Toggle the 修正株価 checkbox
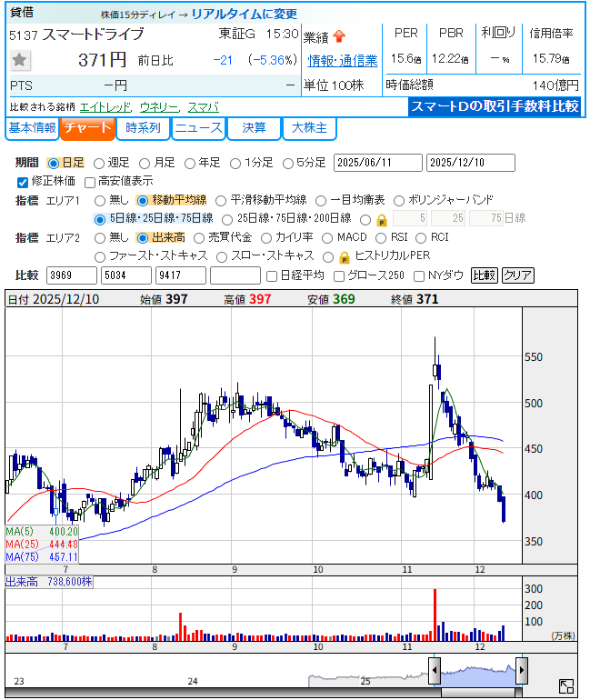590x700 pixels. pyautogui.click(x=23, y=181)
